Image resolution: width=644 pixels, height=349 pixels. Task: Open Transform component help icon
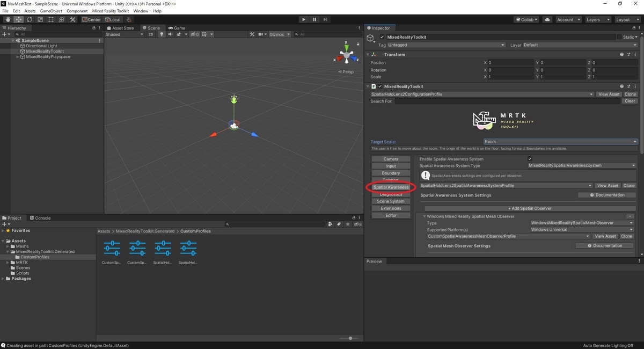pos(622,55)
